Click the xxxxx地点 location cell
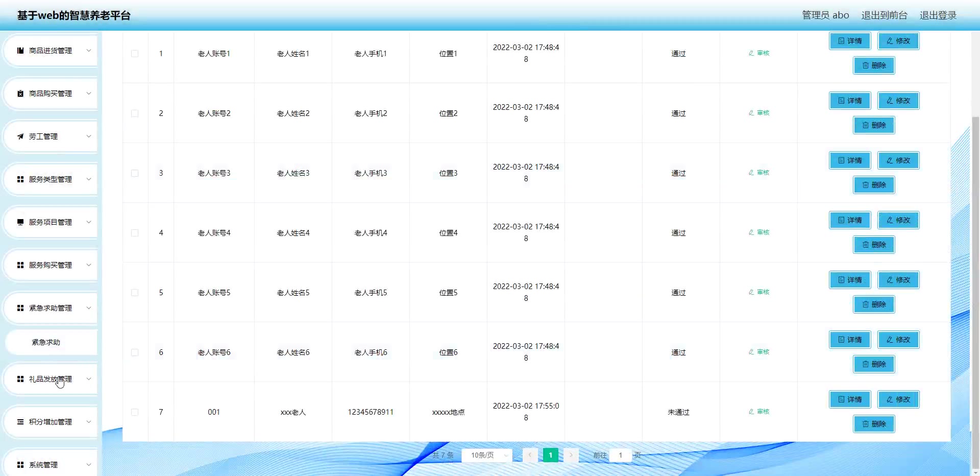Viewport: 980px width, 476px height. [448, 412]
